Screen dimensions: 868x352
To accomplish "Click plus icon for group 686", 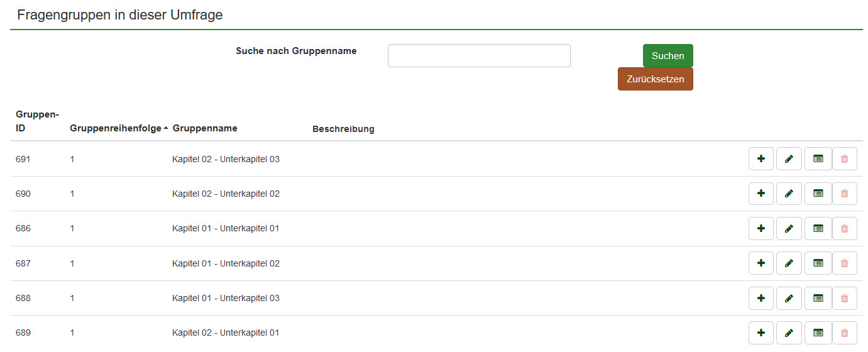I will [761, 228].
